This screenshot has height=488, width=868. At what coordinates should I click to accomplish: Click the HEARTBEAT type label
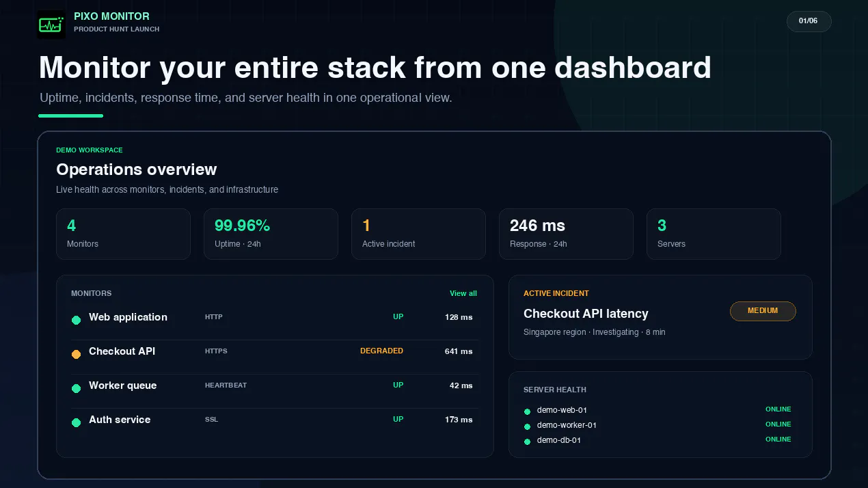(226, 385)
